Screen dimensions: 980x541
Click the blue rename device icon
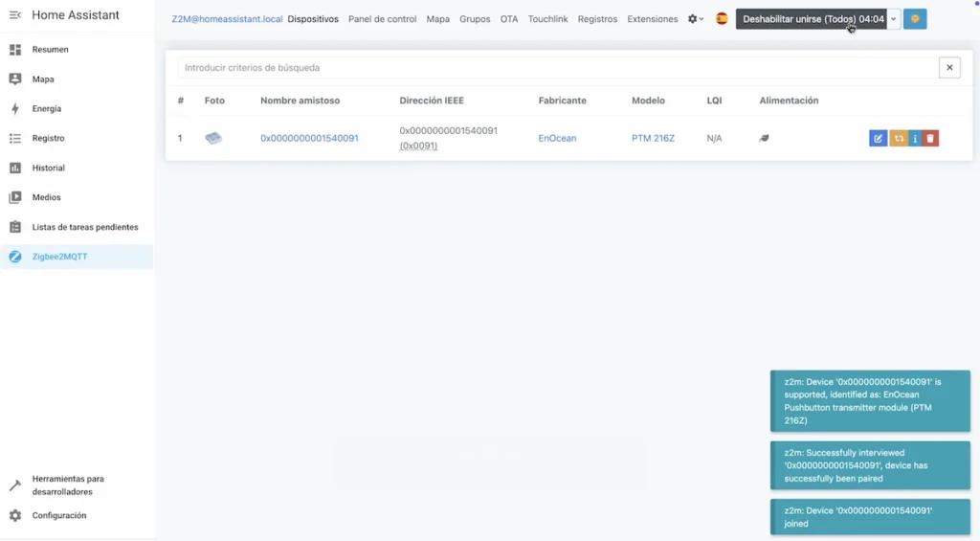coord(878,139)
